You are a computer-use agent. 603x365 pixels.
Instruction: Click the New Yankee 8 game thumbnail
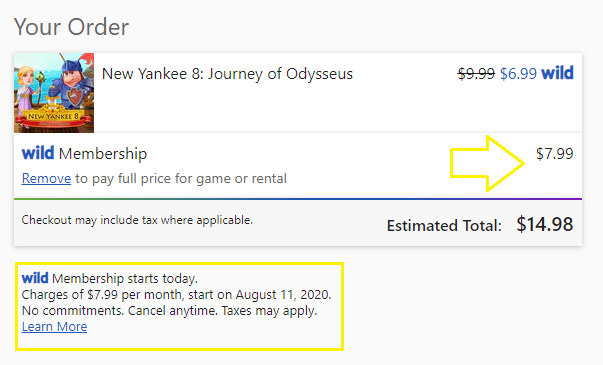[x=54, y=93]
